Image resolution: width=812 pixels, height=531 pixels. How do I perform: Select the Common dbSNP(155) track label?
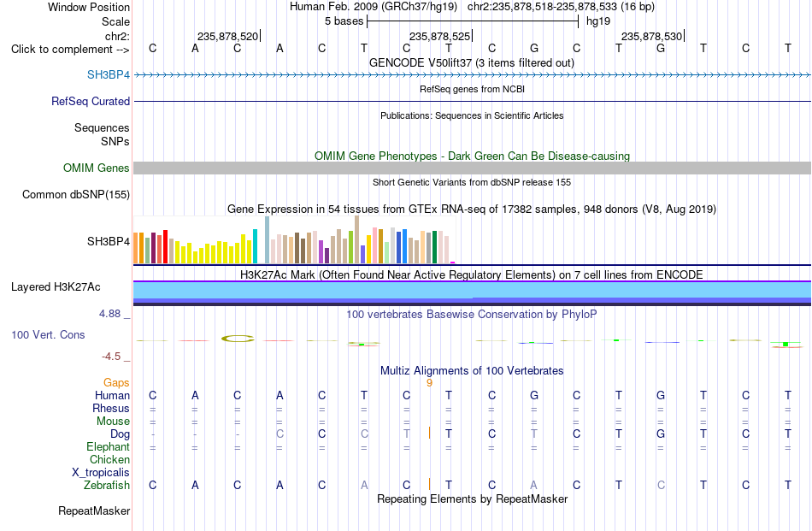click(x=75, y=194)
